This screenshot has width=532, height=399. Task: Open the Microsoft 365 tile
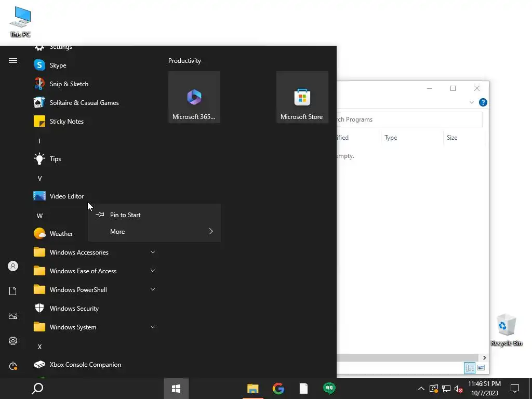click(194, 97)
